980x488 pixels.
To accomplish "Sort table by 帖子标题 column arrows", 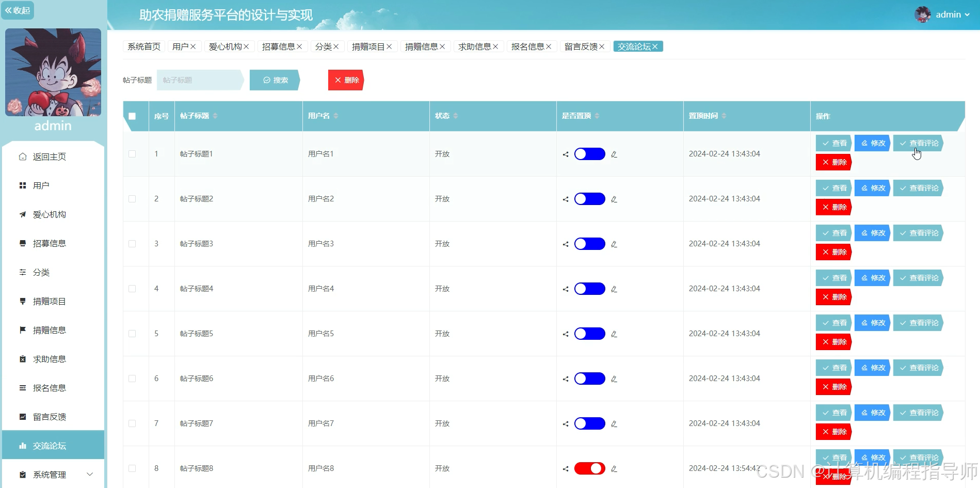I will click(215, 116).
